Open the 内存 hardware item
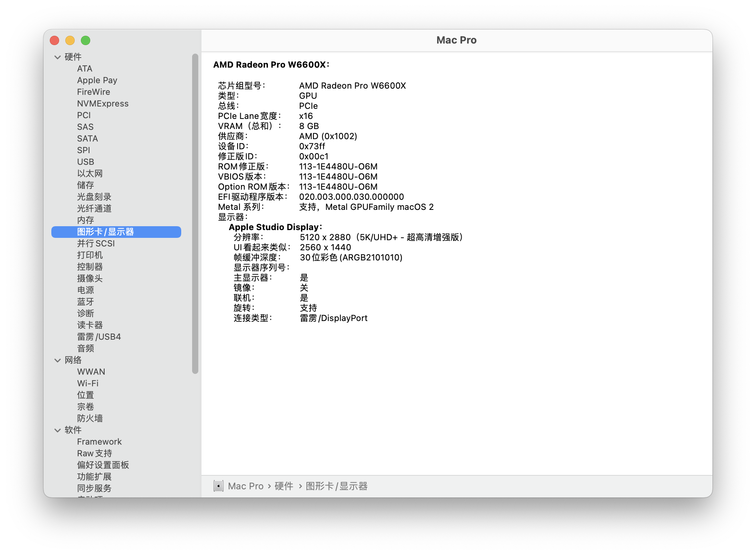The height and width of the screenshot is (555, 756). click(x=86, y=220)
